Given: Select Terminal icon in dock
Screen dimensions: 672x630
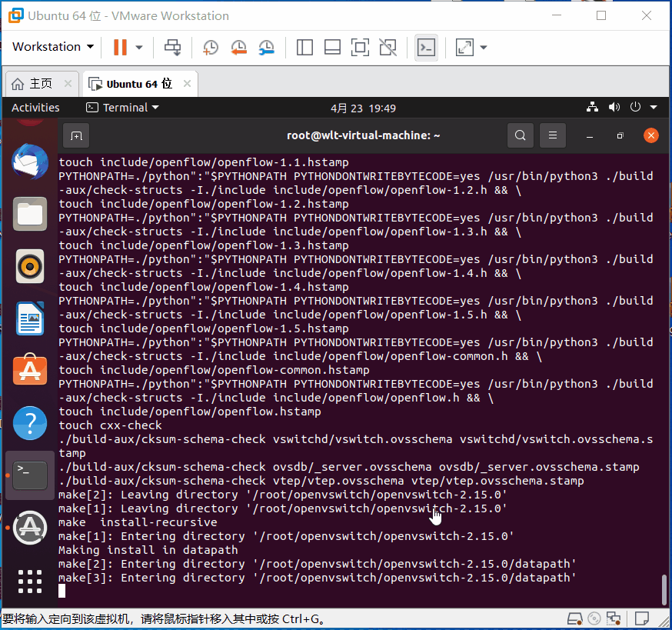Looking at the screenshot, I should click(x=29, y=475).
